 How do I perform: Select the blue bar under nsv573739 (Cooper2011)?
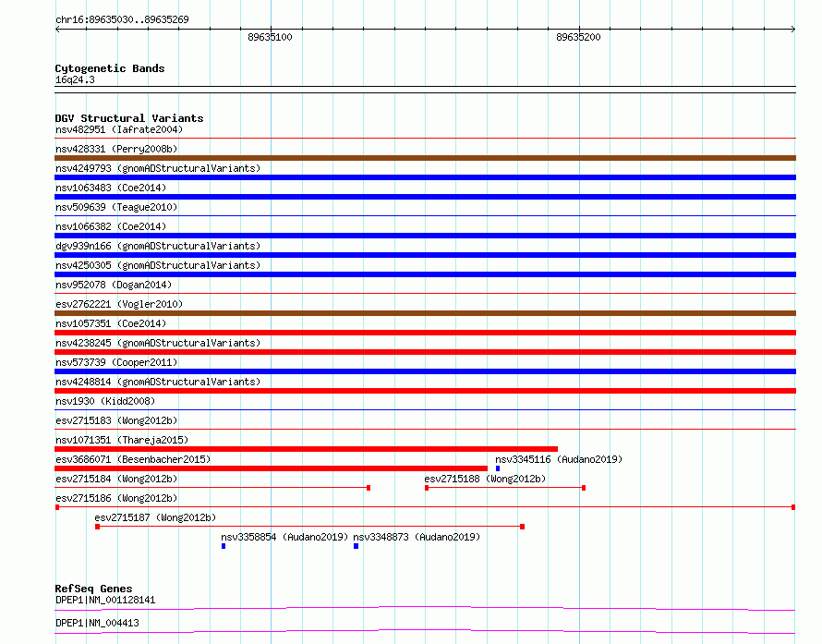click(425, 371)
